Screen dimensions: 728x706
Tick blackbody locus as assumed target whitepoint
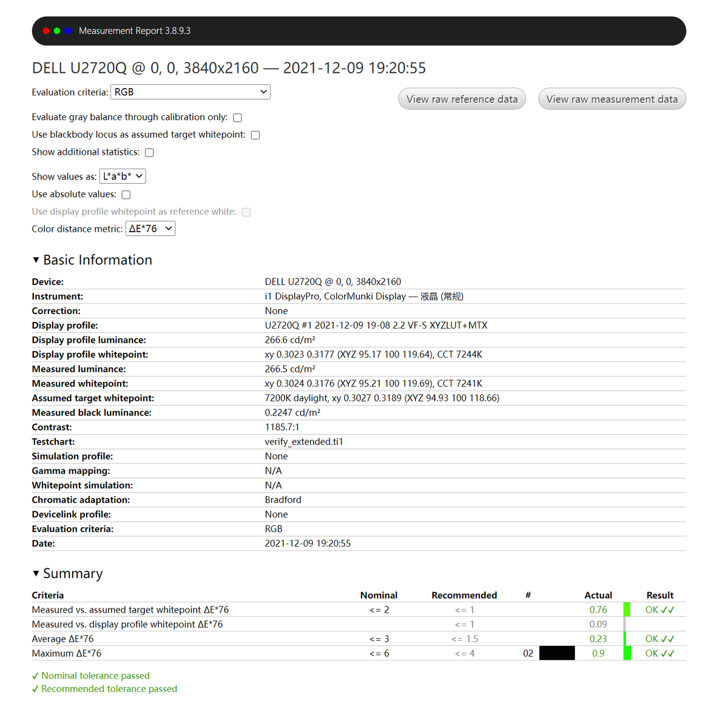255,135
